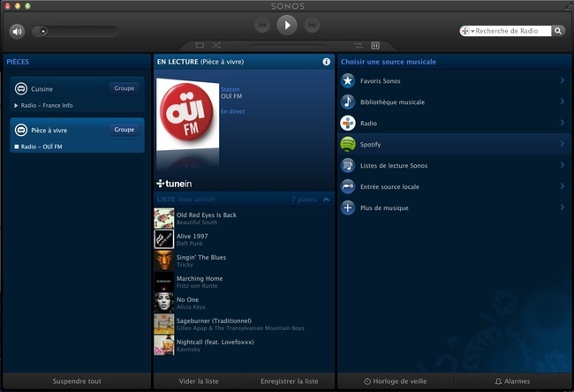
Task: Select Old Red Eyes Is Back track
Action: coord(244,218)
